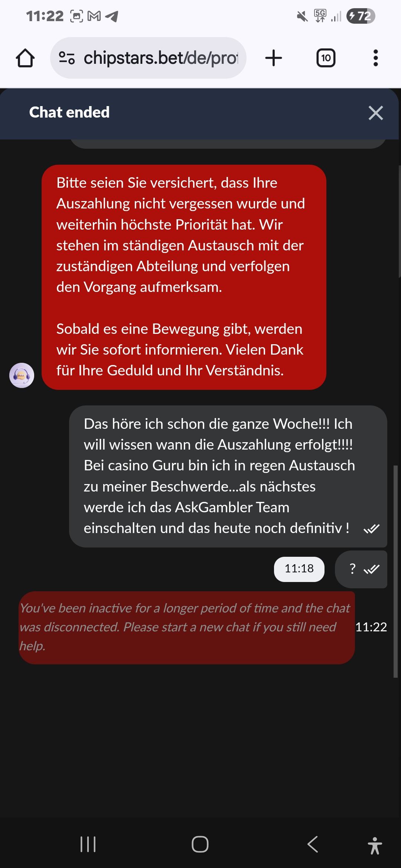Tap the chat window scrollbar
The image size is (401, 868).
tap(396, 571)
